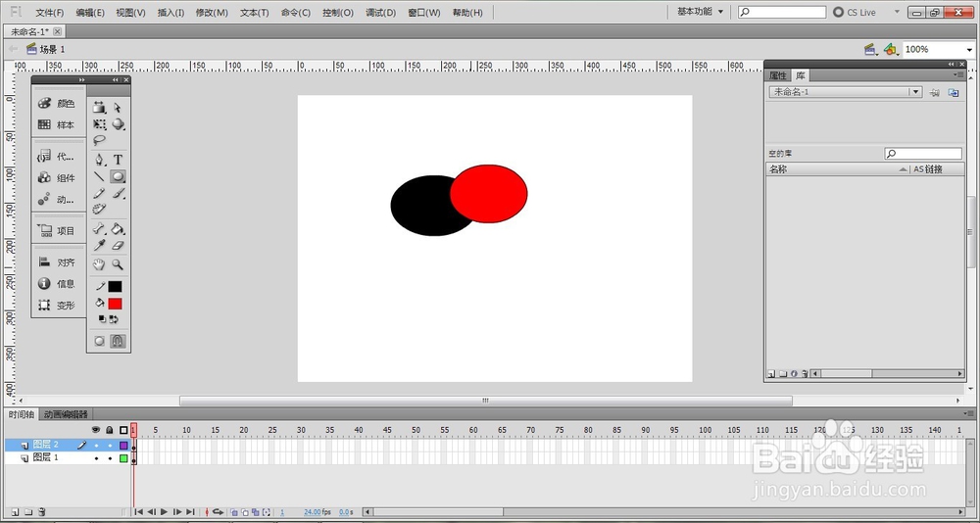980x523 pixels.
Task: Open the 基本功能 workspace dropdown
Action: click(700, 12)
